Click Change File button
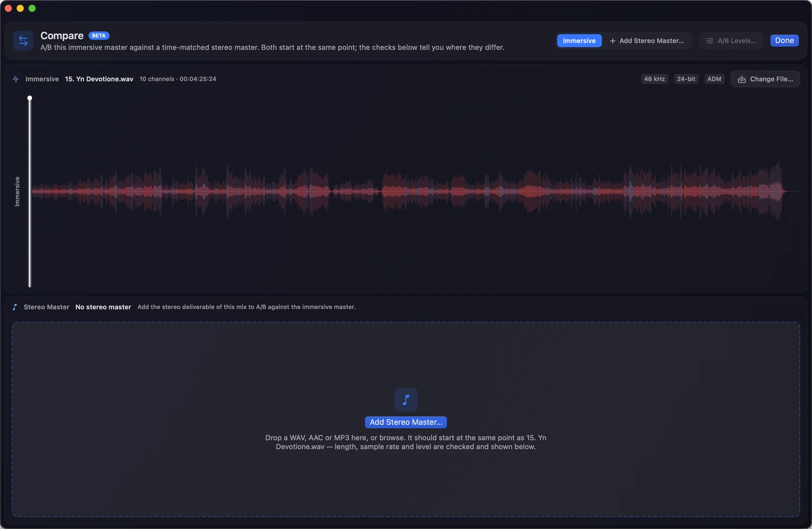Viewport: 812px width, 529px height. (765, 79)
